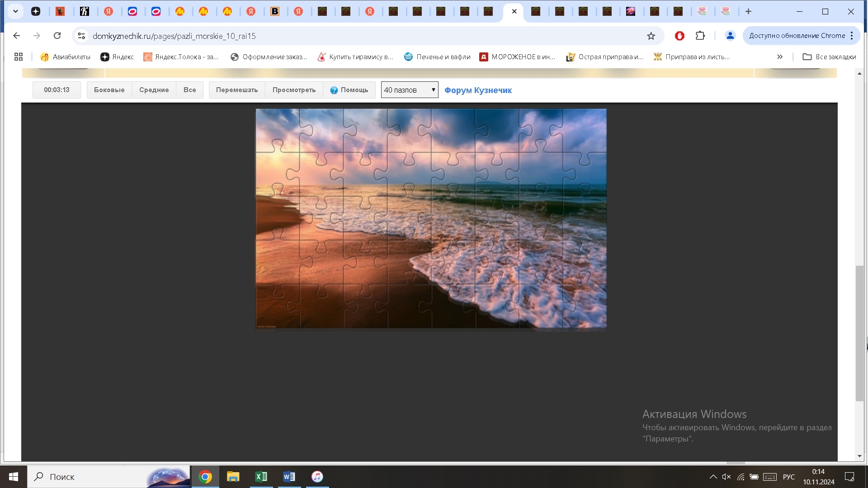Click the muted volume tray icon
The image size is (868, 488).
(x=726, y=477)
